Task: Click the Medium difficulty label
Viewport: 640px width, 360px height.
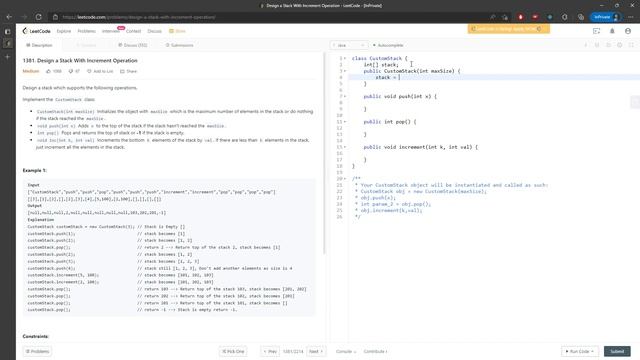Action: tap(31, 71)
